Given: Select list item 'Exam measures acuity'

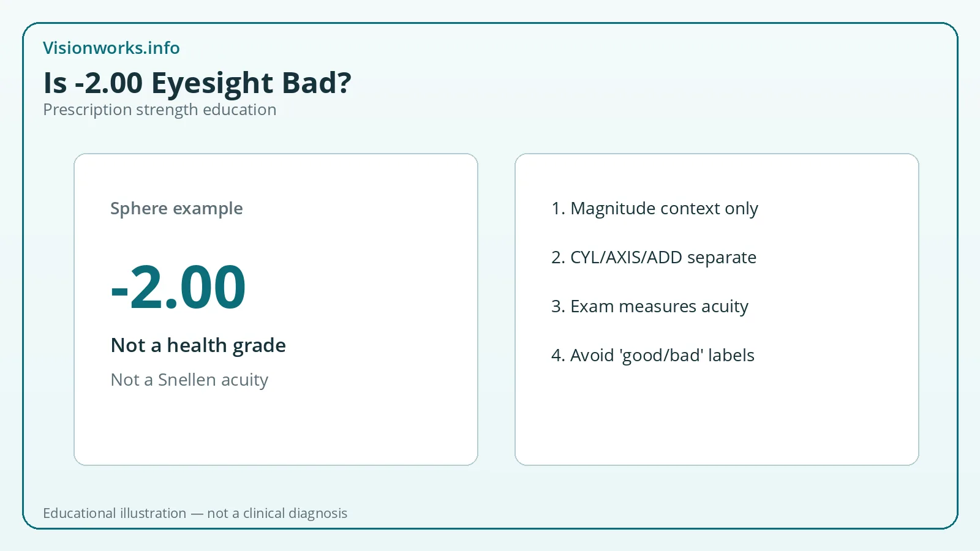Looking at the screenshot, I should pyautogui.click(x=650, y=306).
